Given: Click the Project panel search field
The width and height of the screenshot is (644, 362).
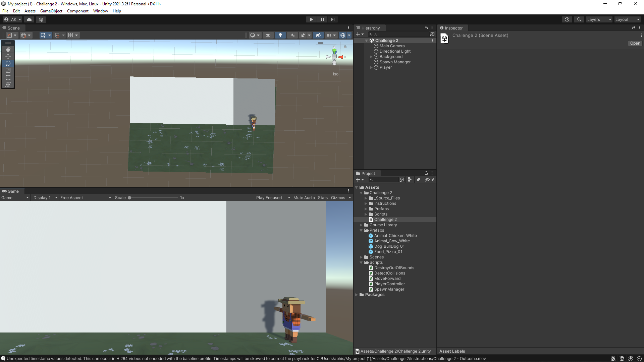Looking at the screenshot, I should tap(384, 180).
